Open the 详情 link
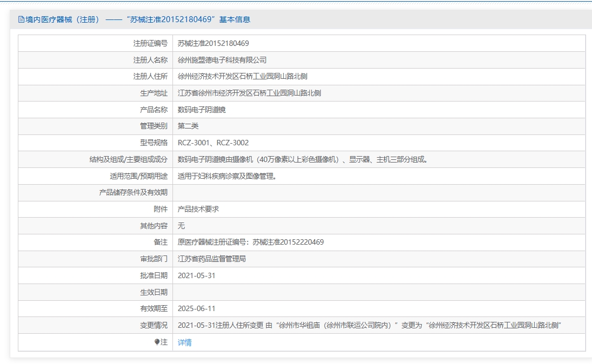The width and height of the screenshot is (592, 364). [x=184, y=342]
